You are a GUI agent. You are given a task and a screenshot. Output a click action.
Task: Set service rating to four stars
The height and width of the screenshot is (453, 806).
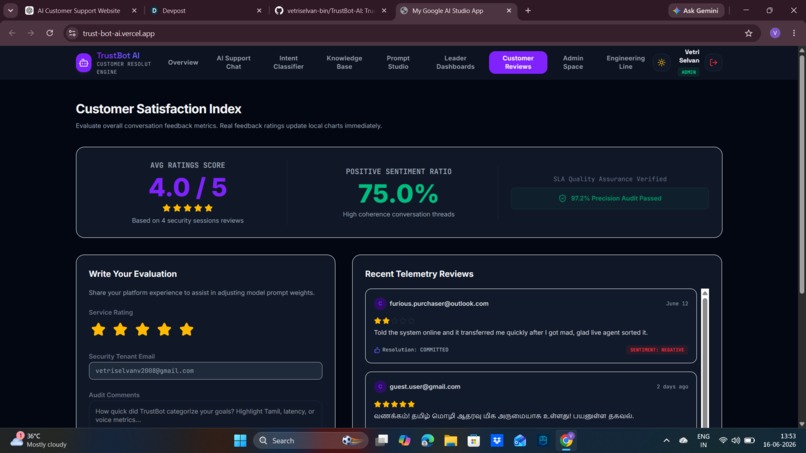(164, 330)
